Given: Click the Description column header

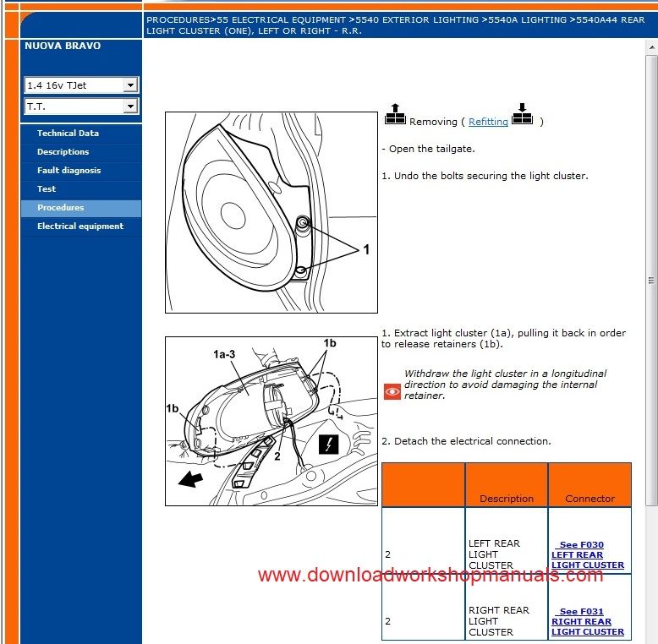Looking at the screenshot, I should click(507, 485).
